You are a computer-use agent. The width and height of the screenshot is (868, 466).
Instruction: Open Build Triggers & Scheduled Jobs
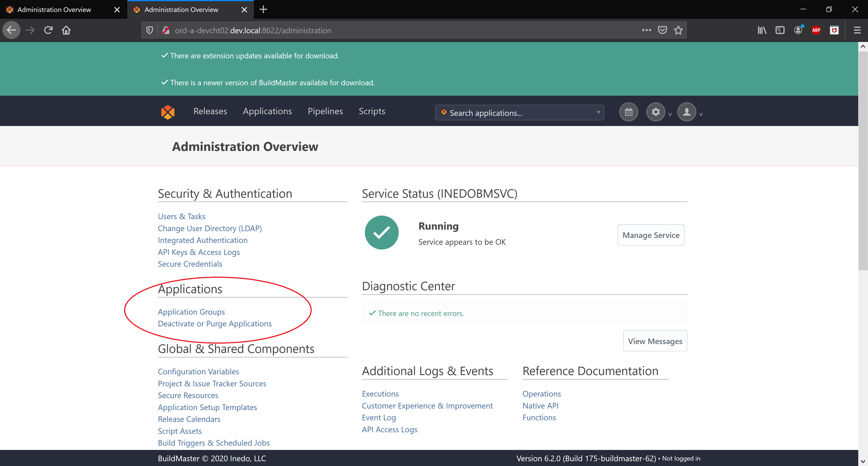pos(214,443)
